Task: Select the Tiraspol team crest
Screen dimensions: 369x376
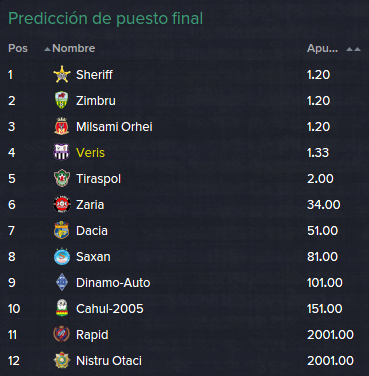Action: point(62,178)
